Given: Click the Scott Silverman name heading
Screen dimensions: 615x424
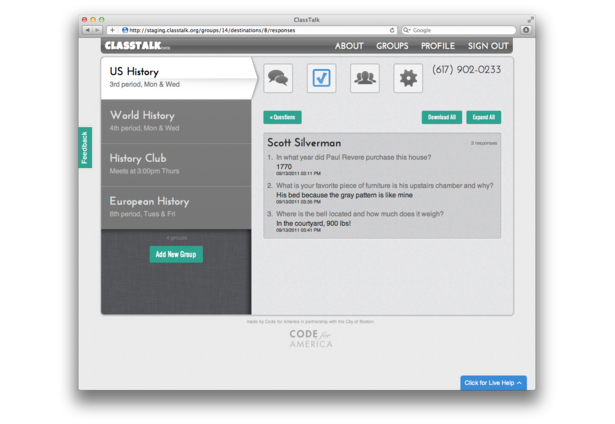Looking at the screenshot, I should 304,143.
